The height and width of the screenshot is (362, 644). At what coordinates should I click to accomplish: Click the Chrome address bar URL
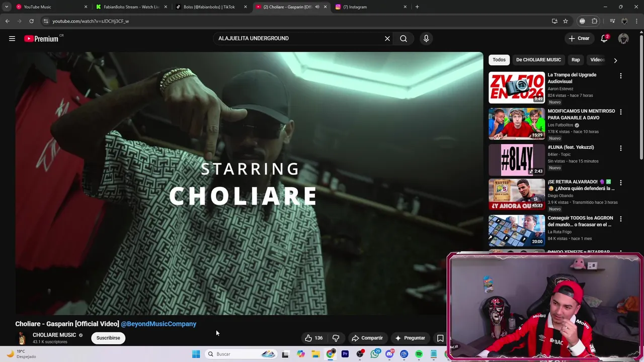(91, 21)
